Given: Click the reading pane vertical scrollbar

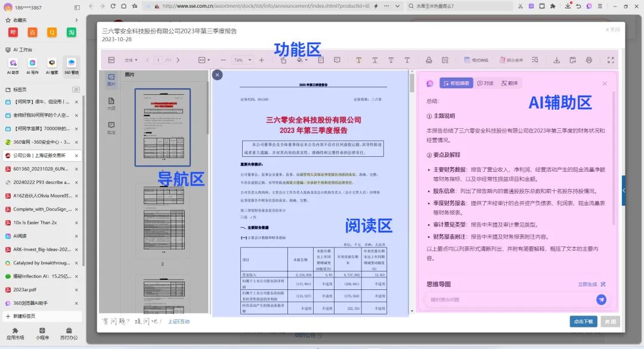Looking at the screenshot, I should click(411, 84).
